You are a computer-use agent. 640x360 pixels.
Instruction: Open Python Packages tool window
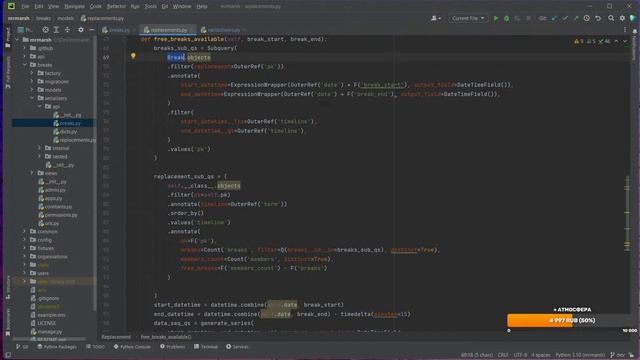pos(57,347)
